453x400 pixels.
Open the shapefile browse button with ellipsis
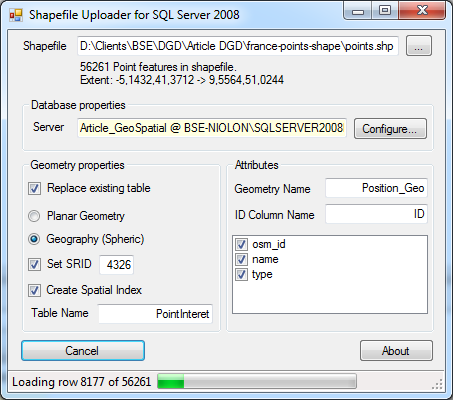click(x=419, y=46)
